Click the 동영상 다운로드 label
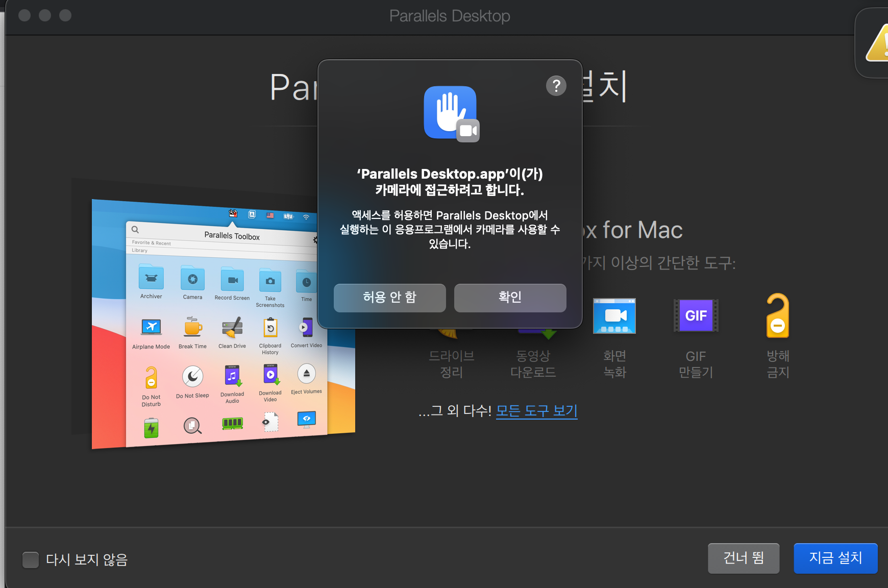 533,364
